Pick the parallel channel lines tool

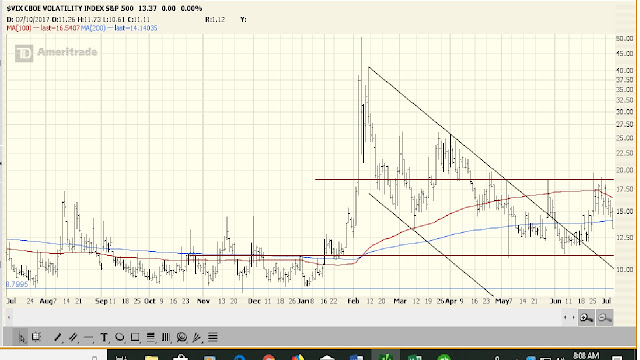tap(73, 338)
